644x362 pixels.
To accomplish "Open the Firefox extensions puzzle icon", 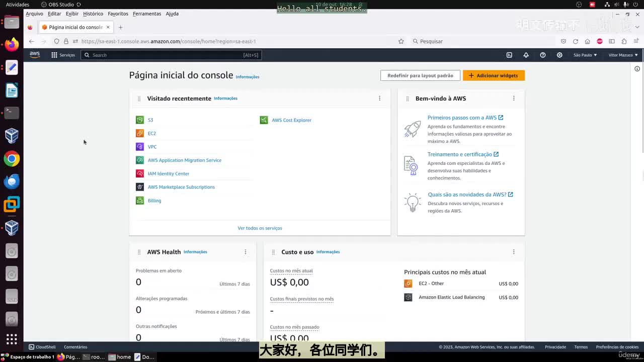I will 624,41.
